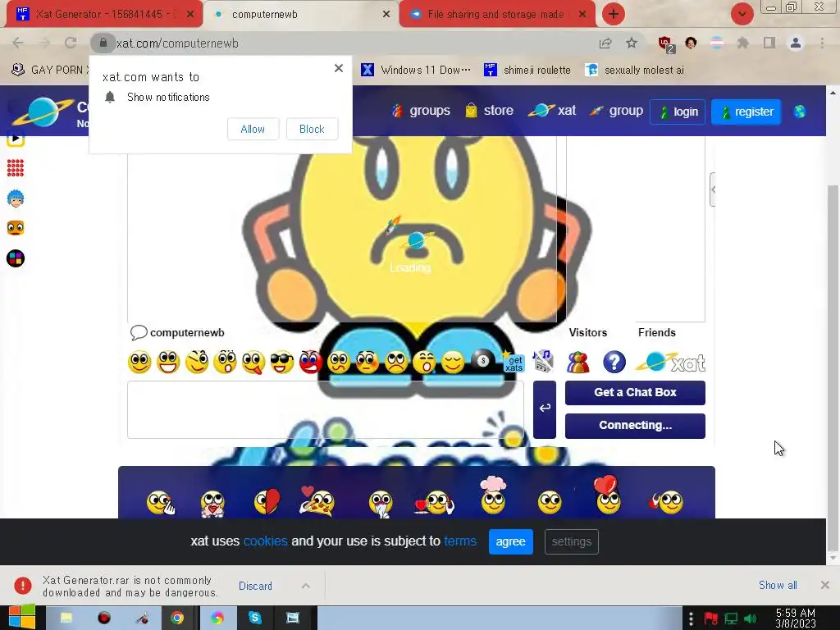Open cookie settings
Image resolution: width=840 pixels, height=630 pixels.
click(x=572, y=541)
